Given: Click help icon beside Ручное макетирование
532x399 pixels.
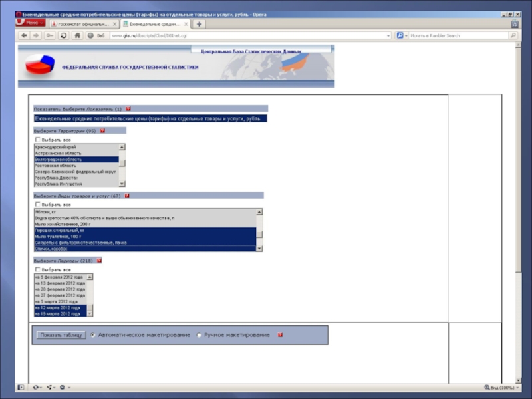Looking at the screenshot, I should coord(280,335).
